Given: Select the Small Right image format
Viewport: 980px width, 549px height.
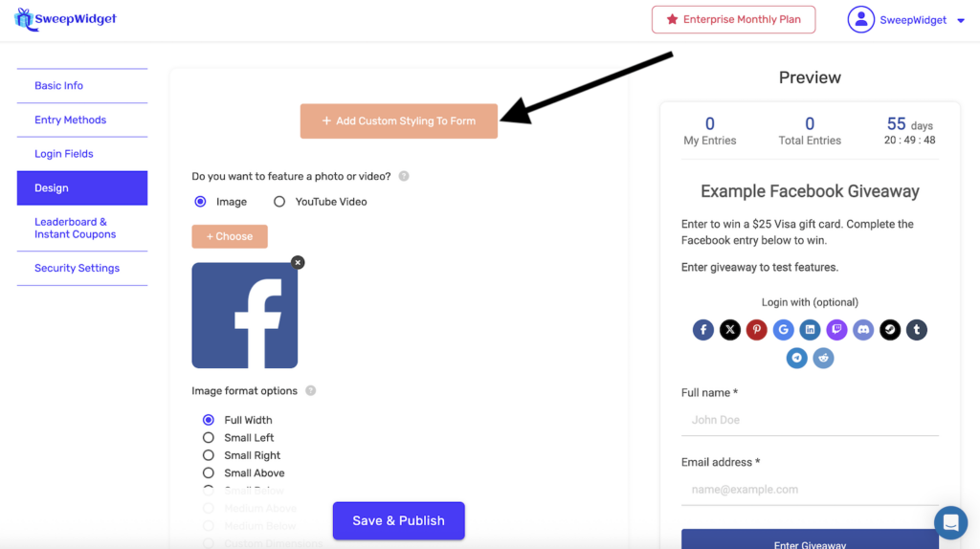Looking at the screenshot, I should (209, 455).
